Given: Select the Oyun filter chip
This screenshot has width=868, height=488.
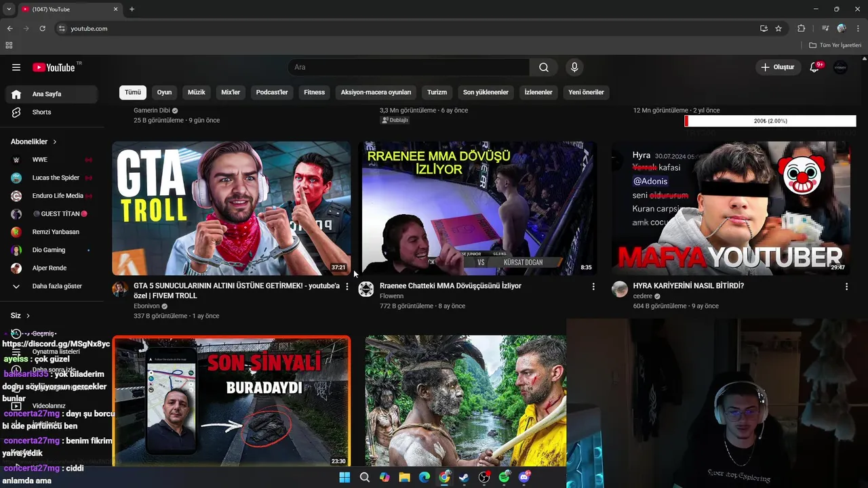Looking at the screenshot, I should click(165, 92).
